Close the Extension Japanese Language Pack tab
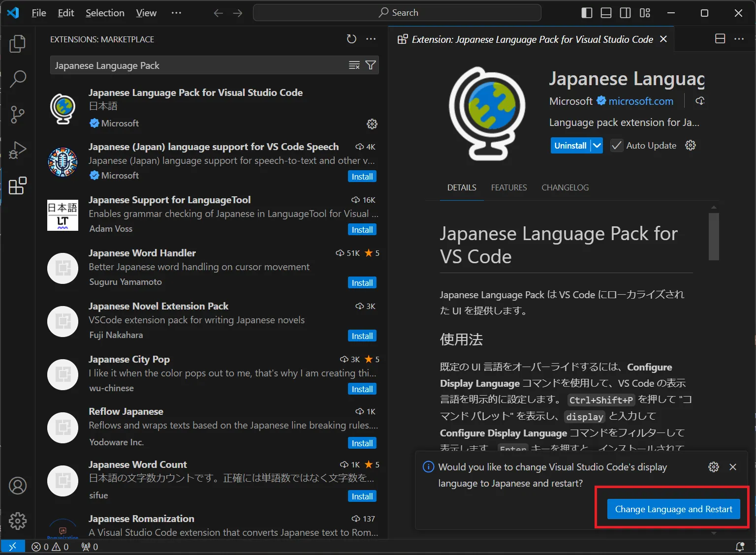The height and width of the screenshot is (555, 756). click(663, 39)
